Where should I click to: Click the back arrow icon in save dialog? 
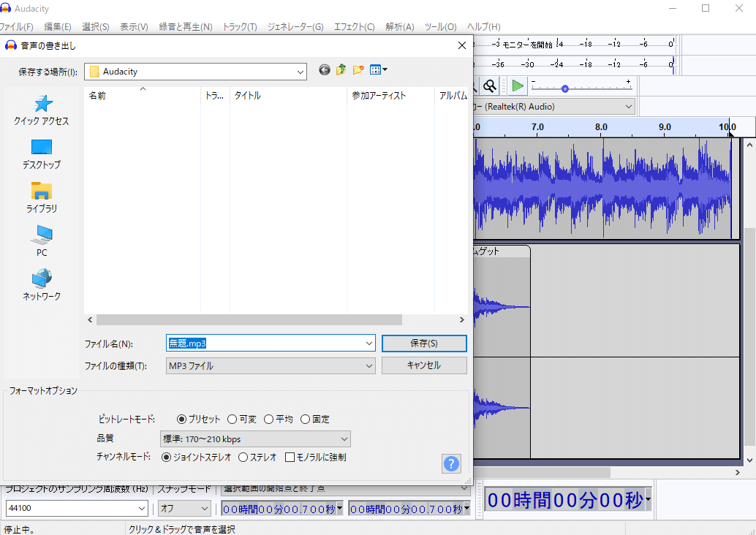point(325,70)
